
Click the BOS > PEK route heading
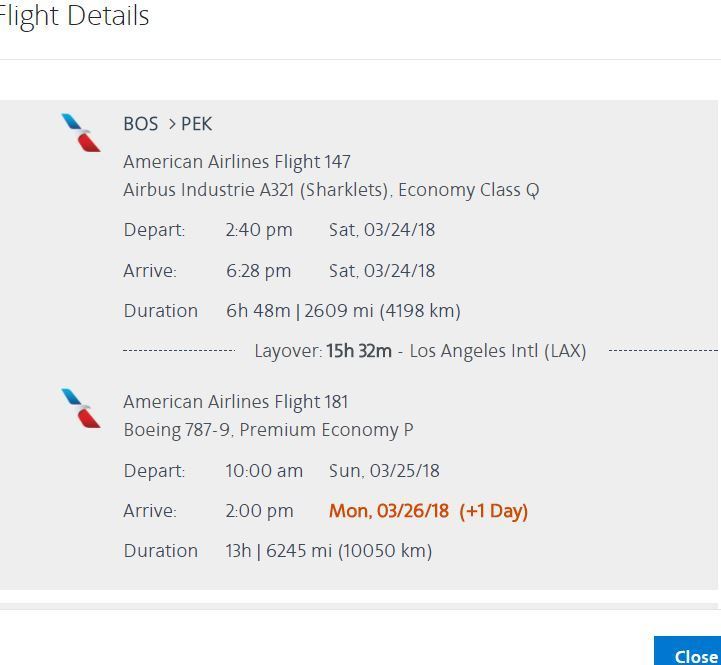[167, 124]
